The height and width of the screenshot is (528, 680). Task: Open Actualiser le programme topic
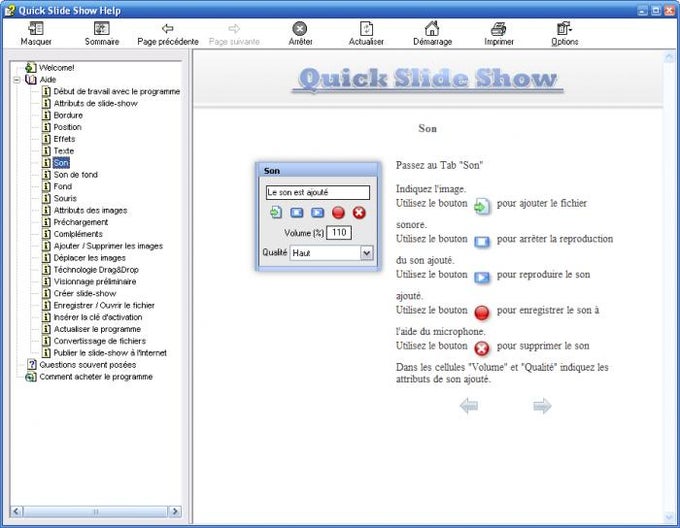97,329
